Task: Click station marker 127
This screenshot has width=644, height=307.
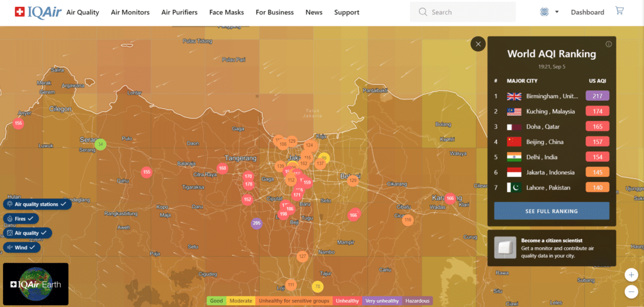Action: pos(303,257)
